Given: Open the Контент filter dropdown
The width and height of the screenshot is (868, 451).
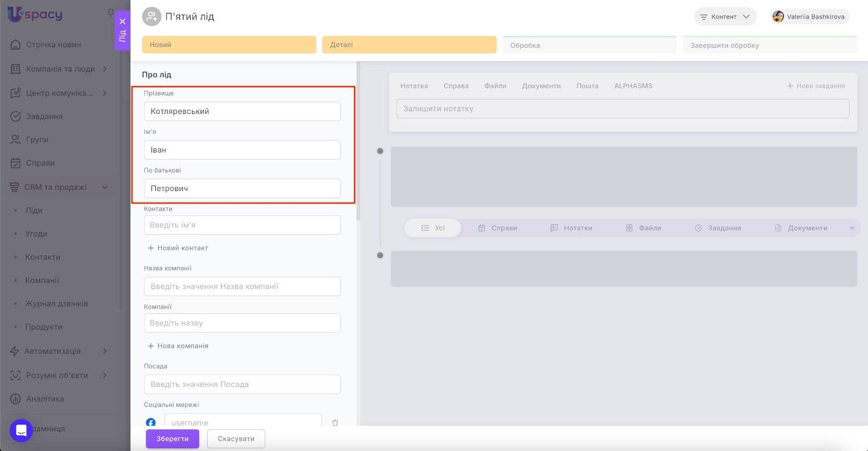Looking at the screenshot, I should point(725,17).
